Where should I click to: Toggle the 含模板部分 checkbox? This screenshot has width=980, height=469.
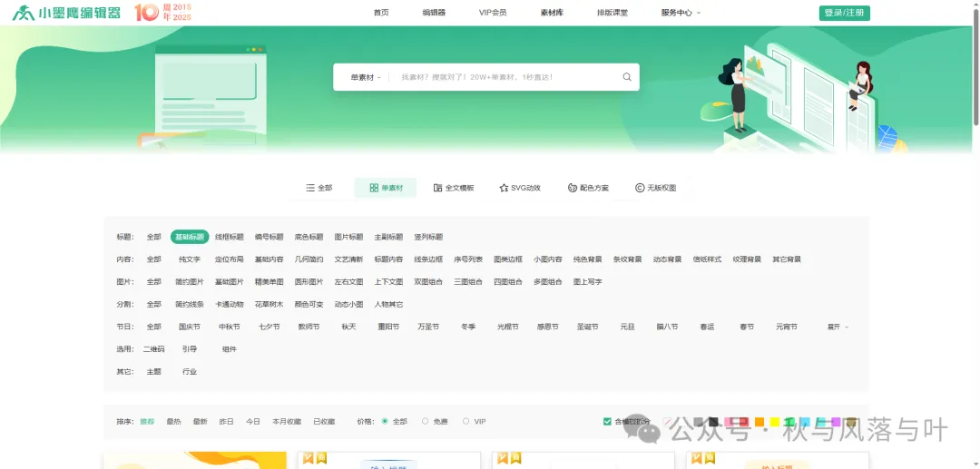(607, 422)
